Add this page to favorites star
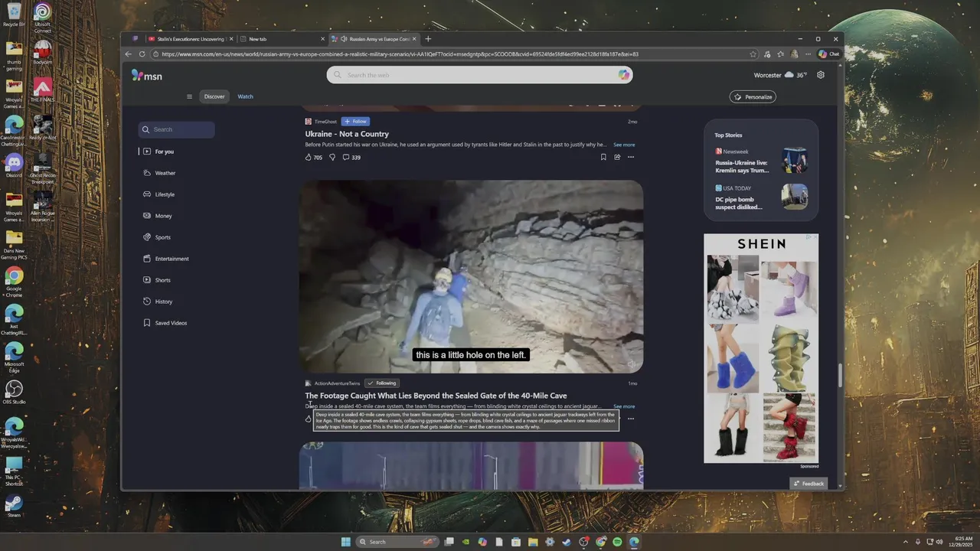Screen dimensions: 980x551 pyautogui.click(x=753, y=54)
